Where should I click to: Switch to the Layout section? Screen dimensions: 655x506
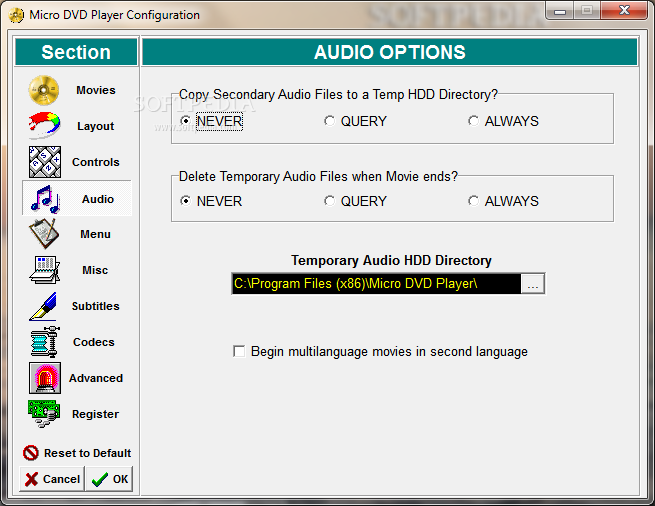pos(96,126)
